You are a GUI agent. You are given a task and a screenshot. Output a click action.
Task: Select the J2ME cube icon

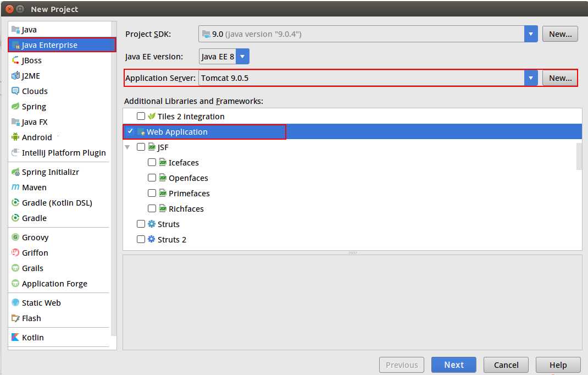15,75
